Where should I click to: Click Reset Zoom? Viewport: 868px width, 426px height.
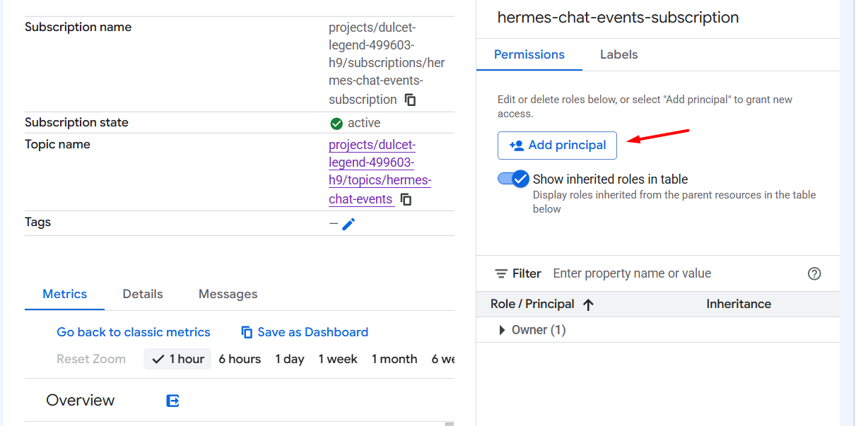tap(91, 359)
